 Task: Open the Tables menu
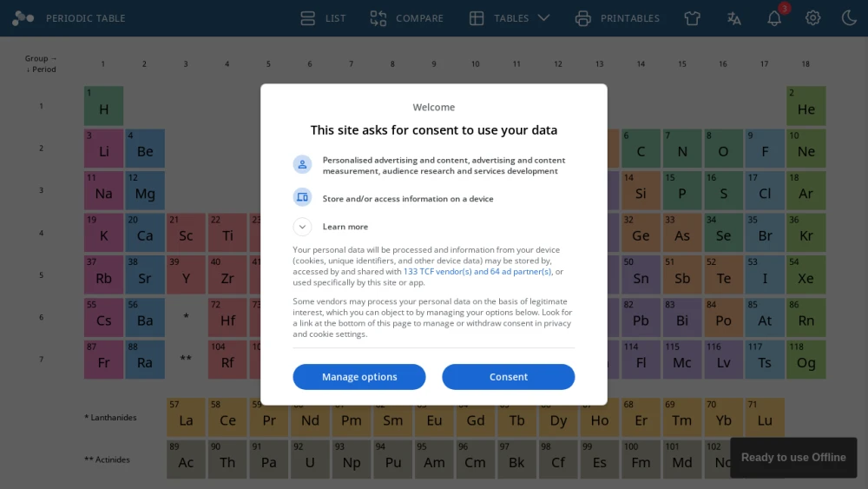pos(510,18)
